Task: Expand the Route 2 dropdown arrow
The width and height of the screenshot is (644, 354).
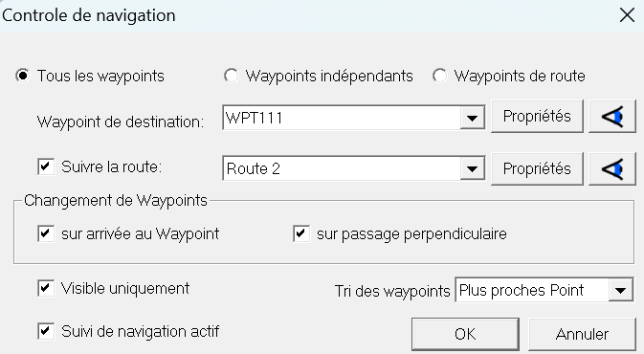Action: 472,168
